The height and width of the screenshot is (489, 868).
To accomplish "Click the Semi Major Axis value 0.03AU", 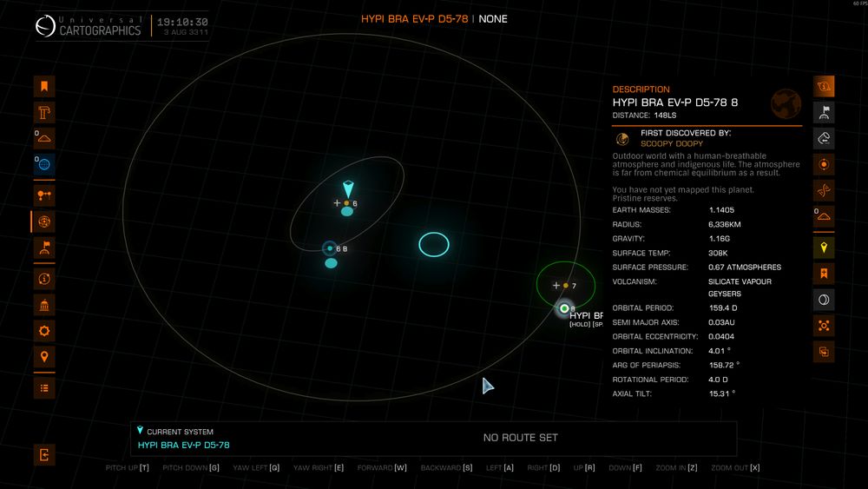I will [722, 322].
